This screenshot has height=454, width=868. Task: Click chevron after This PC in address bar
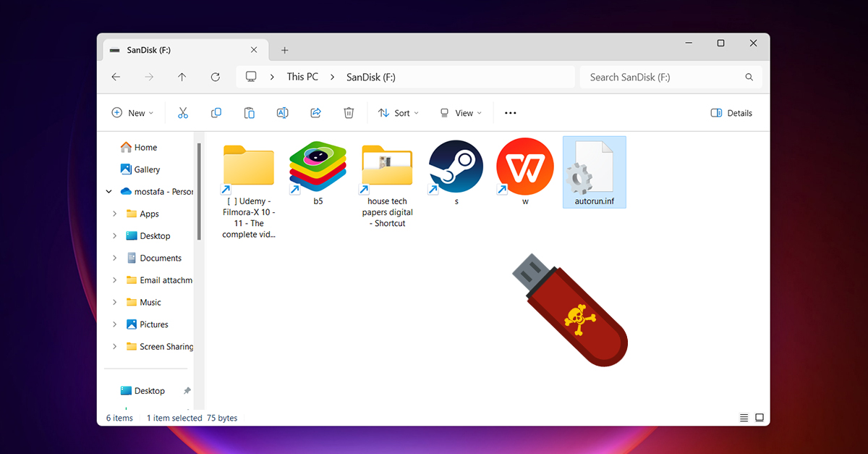click(333, 77)
